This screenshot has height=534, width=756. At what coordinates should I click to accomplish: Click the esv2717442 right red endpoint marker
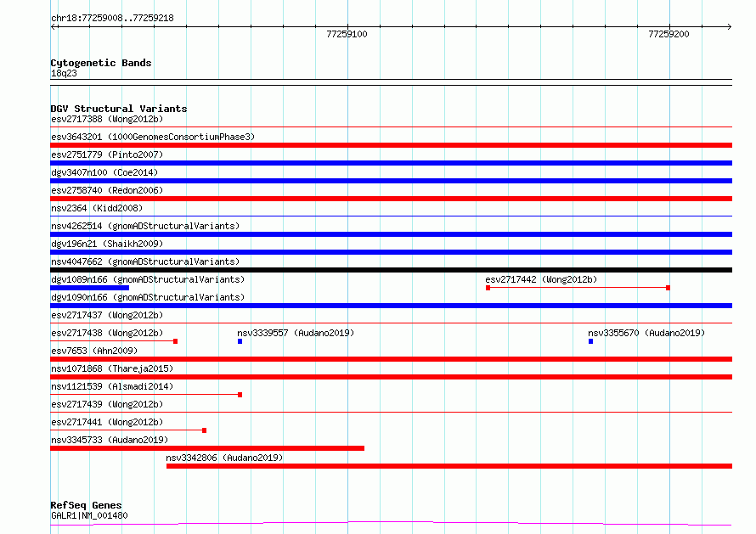[668, 288]
